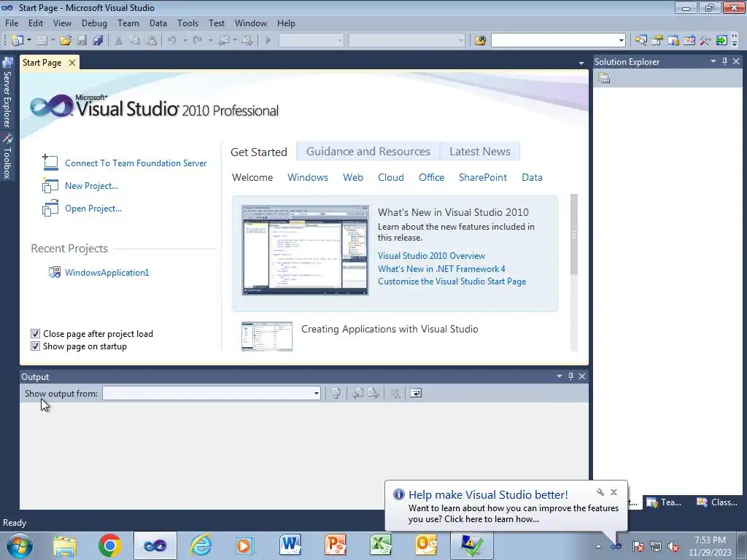Expand the Undo history dropdown arrow
Screen dimensions: 747x560
point(185,41)
